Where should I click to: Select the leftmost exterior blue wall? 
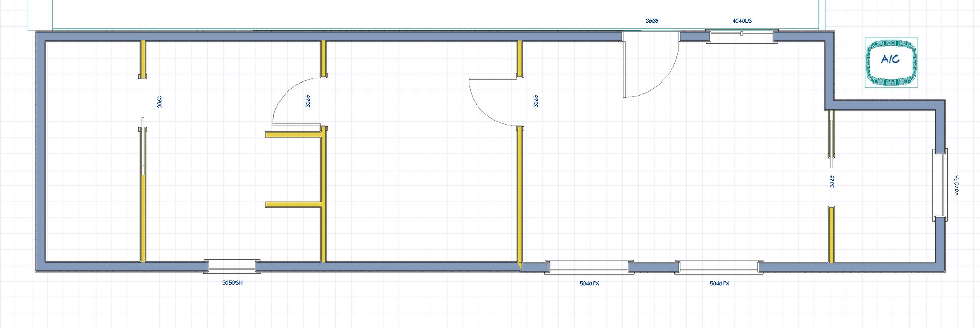click(40, 151)
